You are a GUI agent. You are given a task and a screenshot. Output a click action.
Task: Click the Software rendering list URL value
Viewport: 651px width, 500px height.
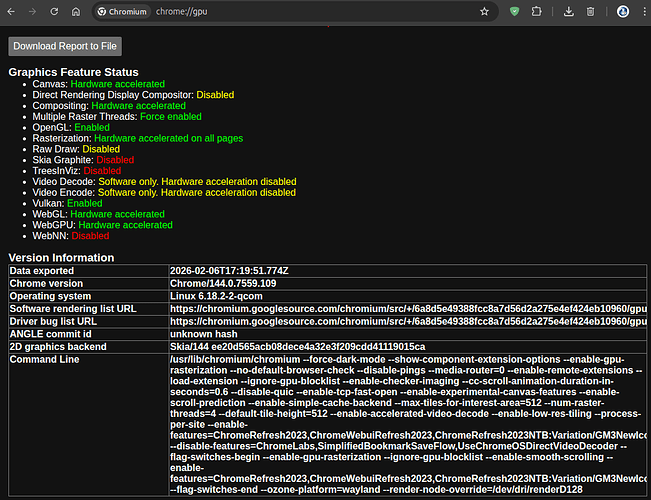tap(408, 309)
